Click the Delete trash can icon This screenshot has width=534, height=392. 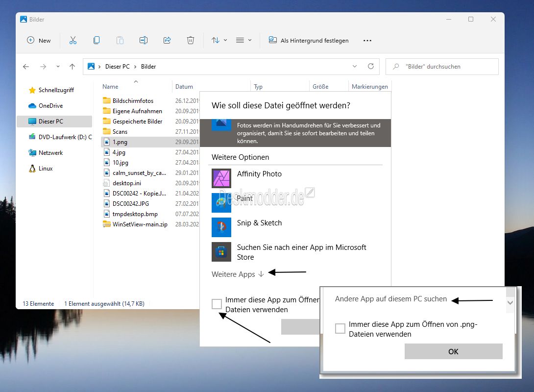(191, 40)
